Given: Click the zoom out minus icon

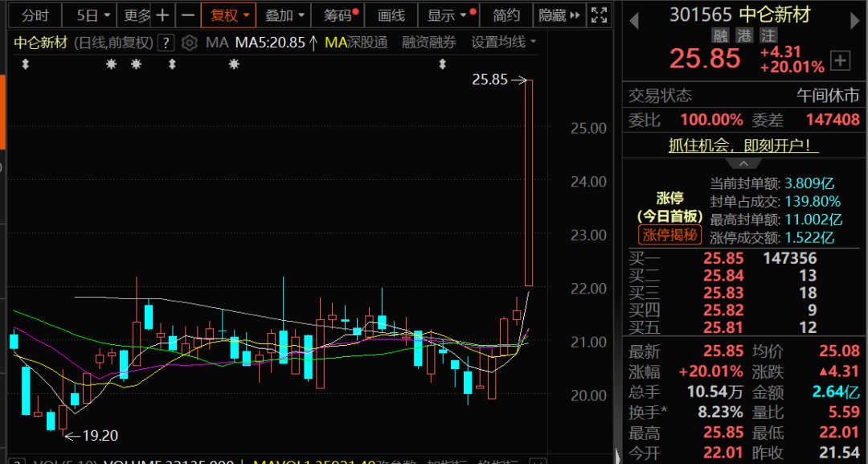Looking at the screenshot, I should (188, 15).
